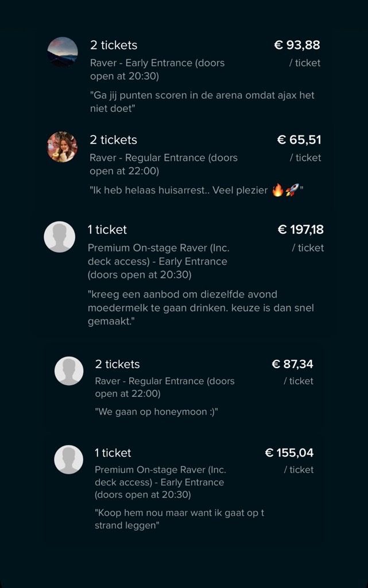
Task: Select the "Ik heb helaas huisarrest" seller message
Action: click(x=195, y=191)
